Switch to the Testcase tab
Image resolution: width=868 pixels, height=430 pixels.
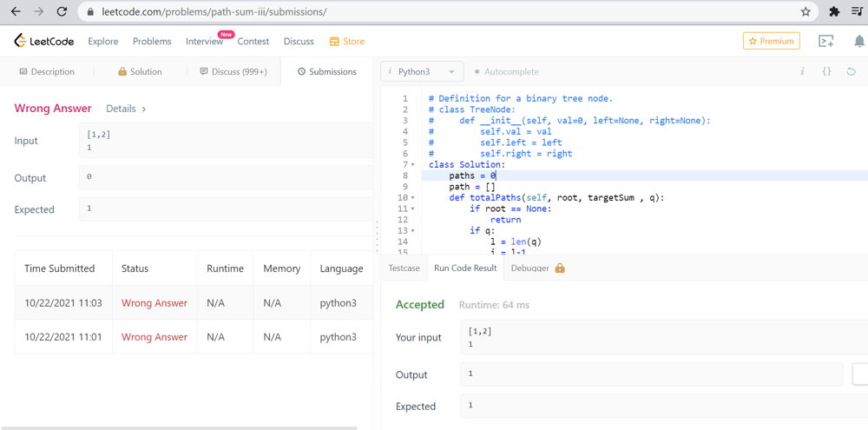404,268
